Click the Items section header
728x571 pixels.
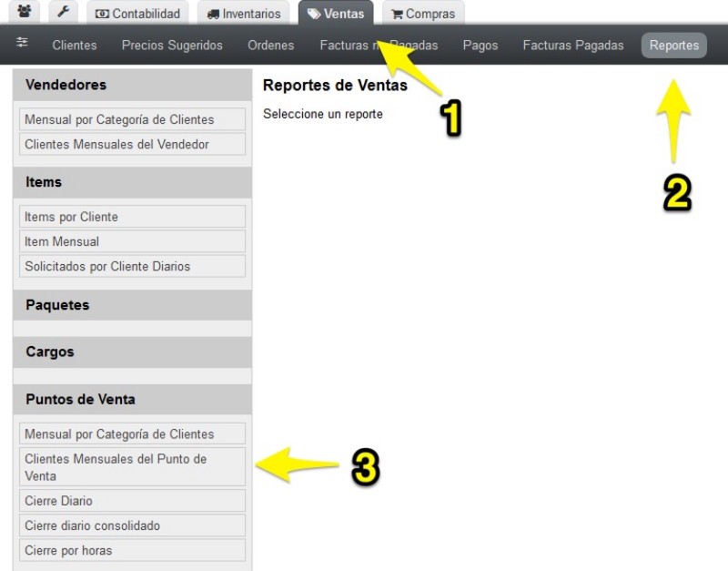coord(132,182)
